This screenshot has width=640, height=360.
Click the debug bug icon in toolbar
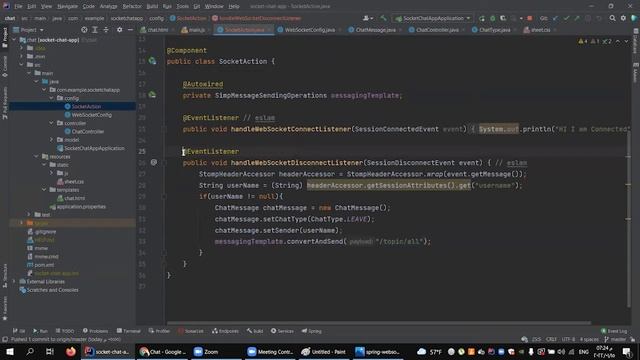493,18
